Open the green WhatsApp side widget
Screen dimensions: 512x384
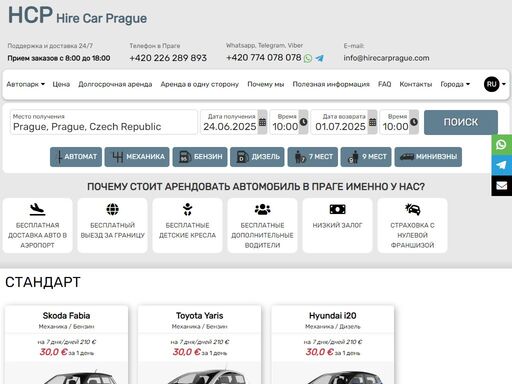(x=501, y=145)
